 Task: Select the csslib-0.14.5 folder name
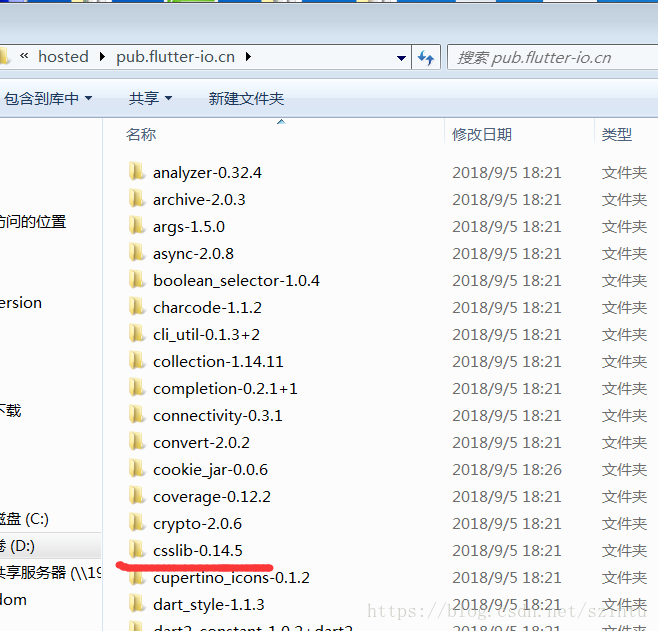click(x=198, y=550)
